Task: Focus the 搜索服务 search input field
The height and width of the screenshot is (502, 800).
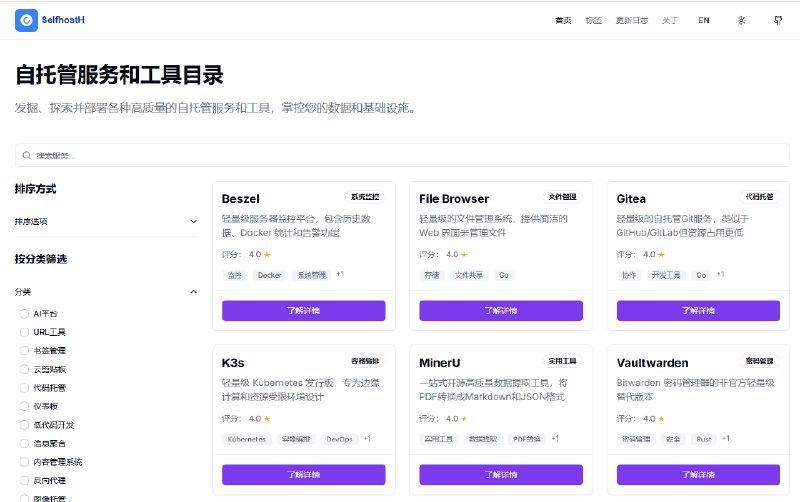Action: coord(400,155)
